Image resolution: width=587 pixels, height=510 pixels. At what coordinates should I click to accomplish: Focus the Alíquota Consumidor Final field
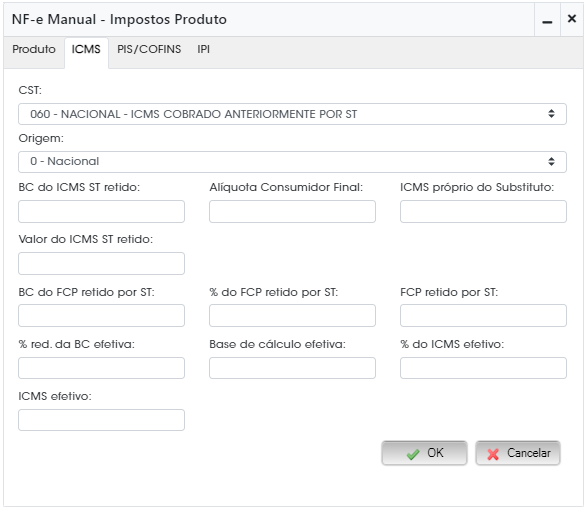pyautogui.click(x=292, y=212)
